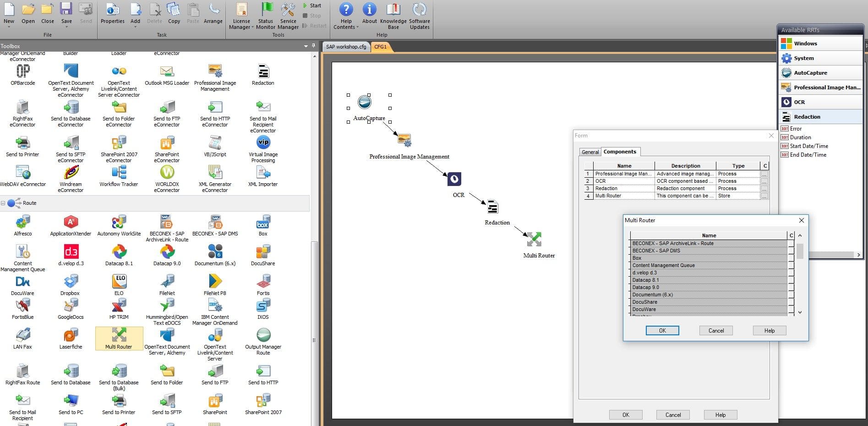
Task: Choose FileNet P8 in the toolbox
Action: pos(215,285)
